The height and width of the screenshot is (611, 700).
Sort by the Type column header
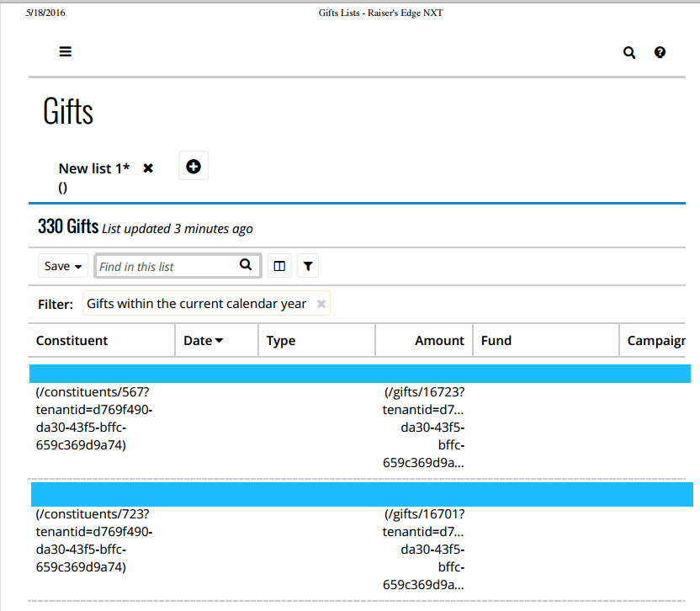pos(316,340)
